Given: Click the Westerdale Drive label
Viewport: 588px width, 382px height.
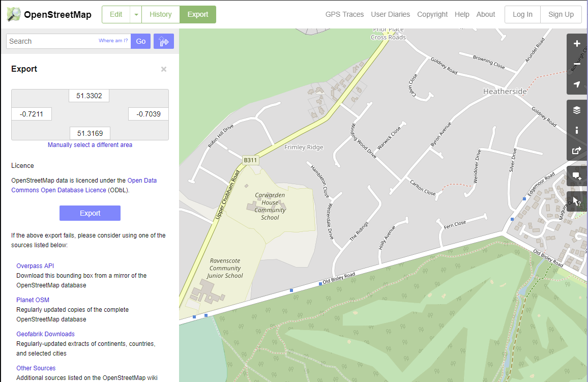Looking at the screenshot, I should click(x=330, y=222).
